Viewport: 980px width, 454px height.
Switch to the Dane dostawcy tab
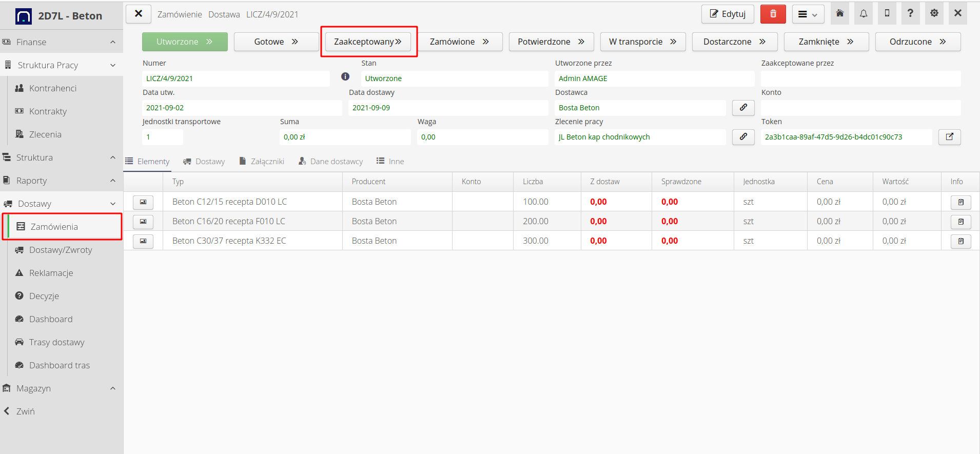(x=331, y=162)
